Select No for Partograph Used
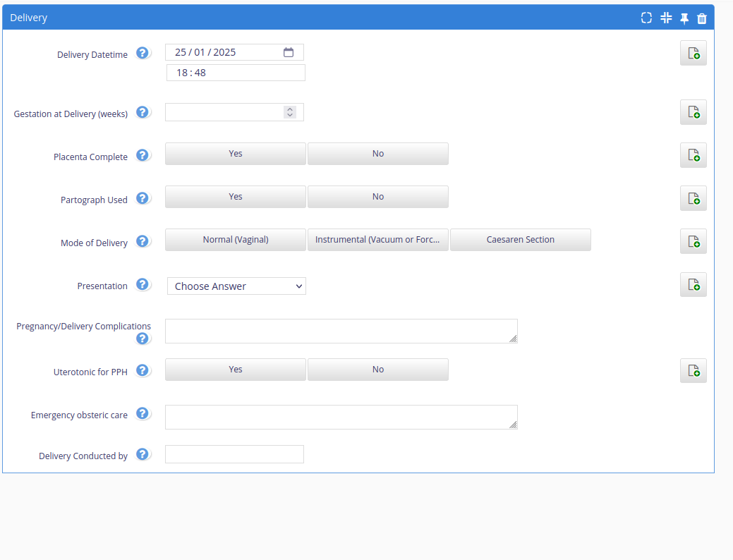 point(378,197)
